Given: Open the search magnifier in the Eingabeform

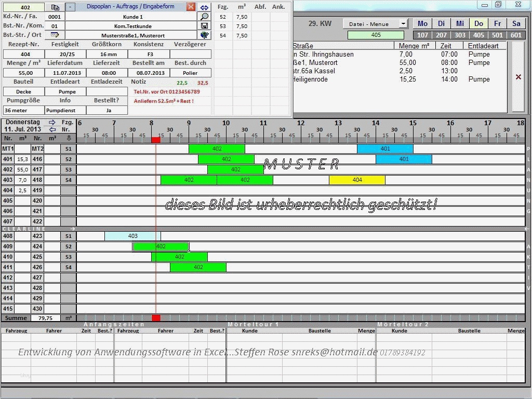Looking at the screenshot, I should click(204, 16).
